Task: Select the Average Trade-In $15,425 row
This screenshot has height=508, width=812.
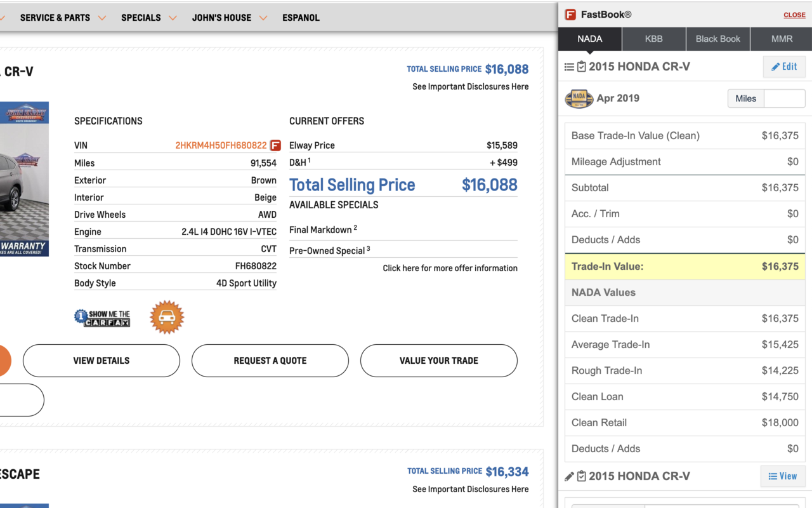Action: click(685, 345)
